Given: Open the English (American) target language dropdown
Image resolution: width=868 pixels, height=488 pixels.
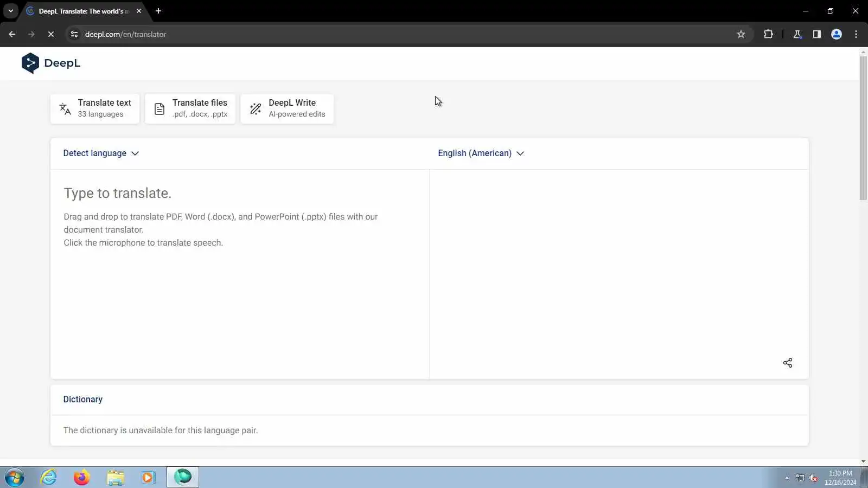Looking at the screenshot, I should pyautogui.click(x=481, y=153).
